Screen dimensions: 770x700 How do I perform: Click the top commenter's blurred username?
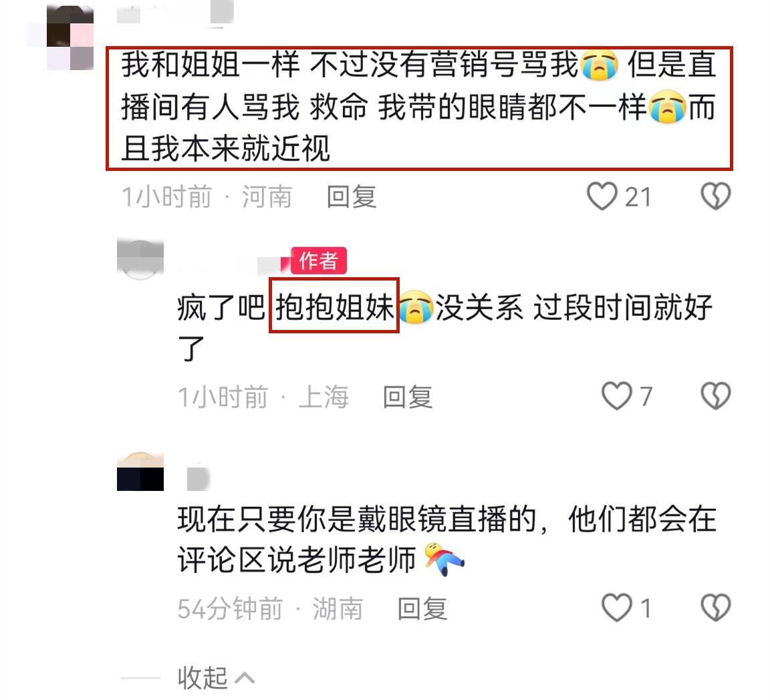[x=175, y=13]
